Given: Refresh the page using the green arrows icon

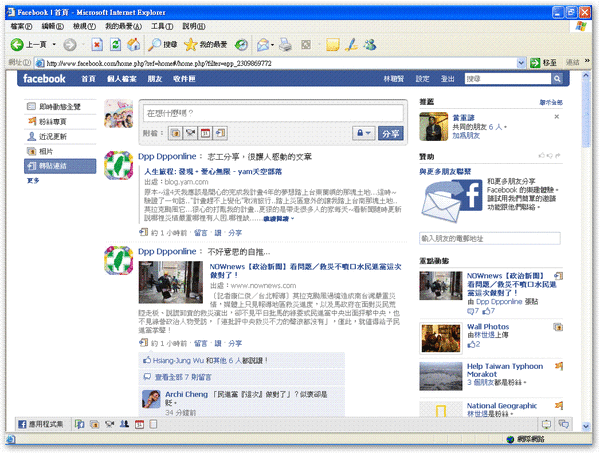Looking at the screenshot, I should (115, 45).
